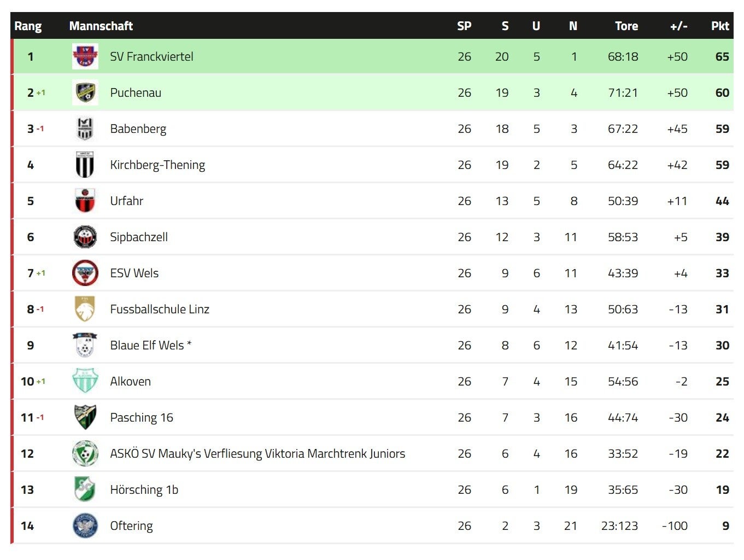Open the Hörsching 1b team link
Viewport: 744px width, 560px height.
coord(144,489)
